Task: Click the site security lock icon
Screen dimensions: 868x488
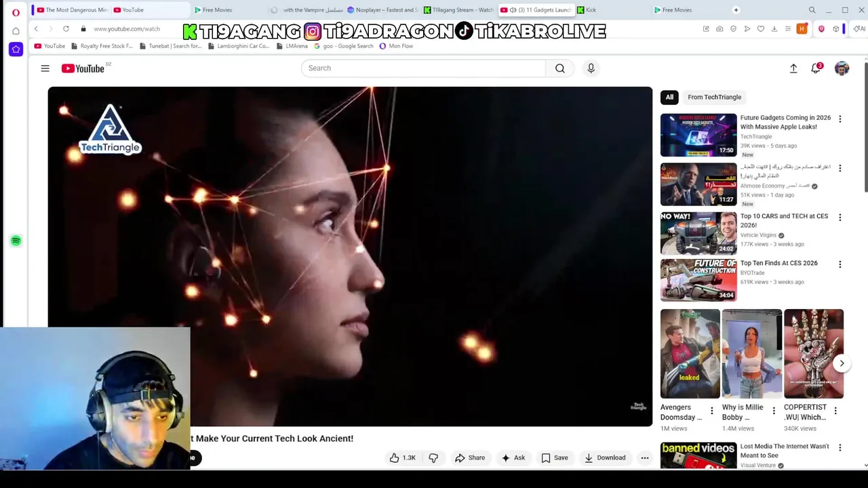Action: point(83,28)
